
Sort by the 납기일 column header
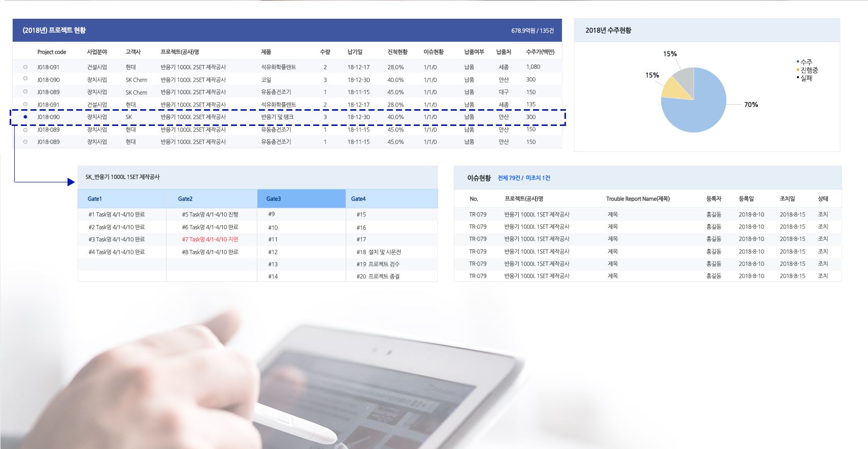point(355,52)
